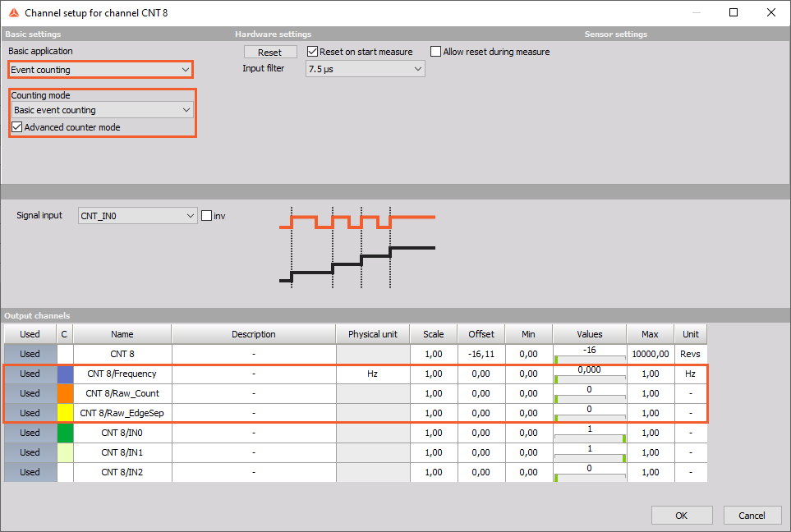The image size is (791, 532).
Task: Click Cancel button
Action: coord(752,516)
